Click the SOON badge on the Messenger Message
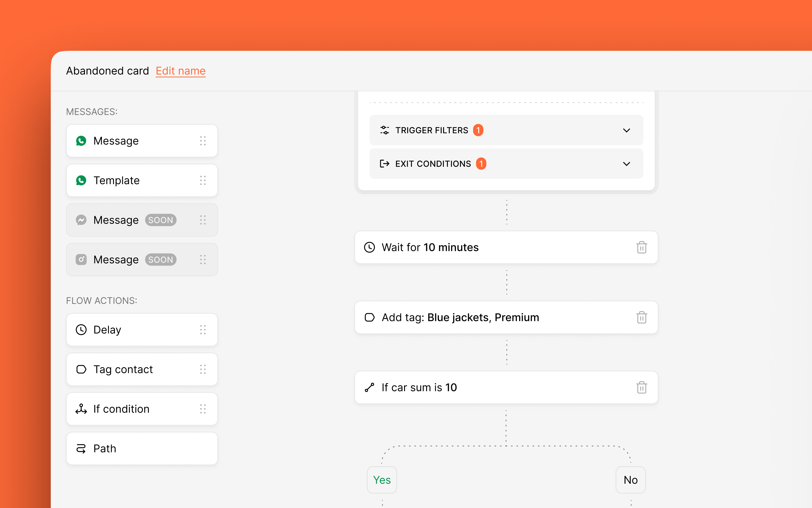812x508 pixels. click(x=161, y=220)
